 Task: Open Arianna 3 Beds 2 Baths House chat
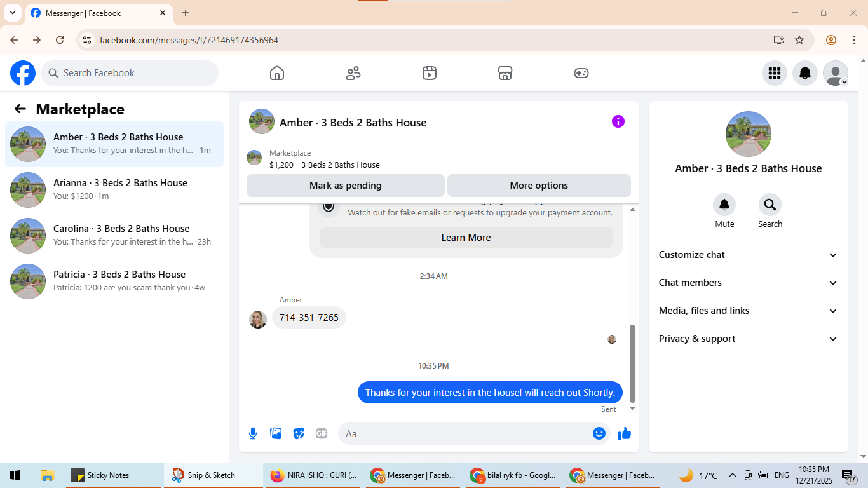[x=114, y=190]
